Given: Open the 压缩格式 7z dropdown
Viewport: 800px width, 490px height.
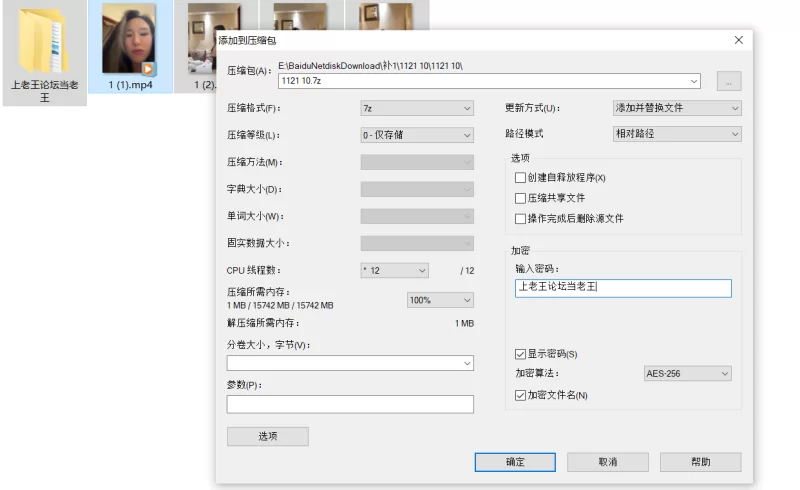Looking at the screenshot, I should click(x=417, y=108).
